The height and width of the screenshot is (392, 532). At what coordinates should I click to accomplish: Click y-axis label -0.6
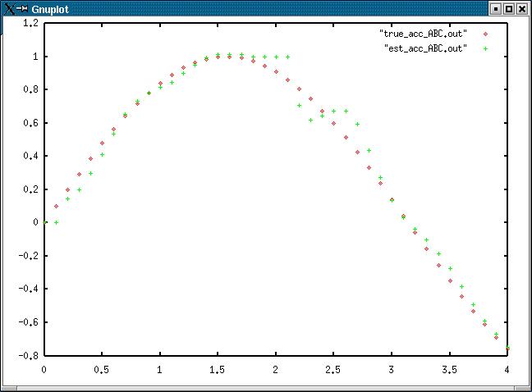click(28, 321)
